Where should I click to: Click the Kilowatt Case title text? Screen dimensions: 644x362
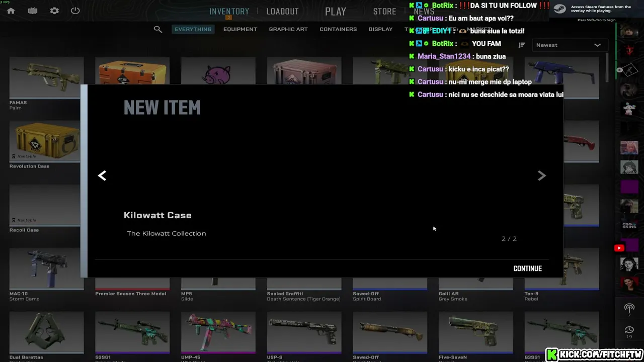pyautogui.click(x=157, y=215)
